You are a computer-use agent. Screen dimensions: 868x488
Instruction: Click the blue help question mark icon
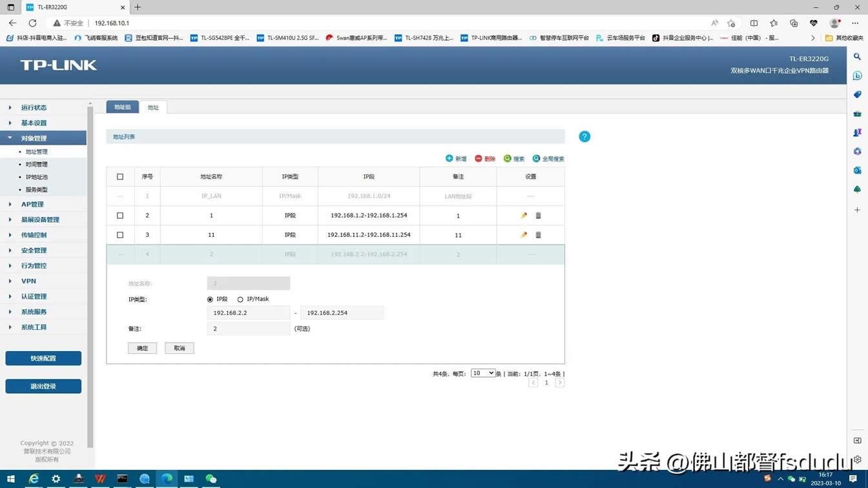pyautogui.click(x=584, y=137)
